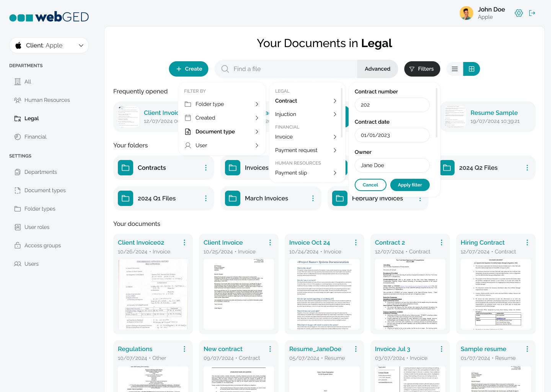Click the Owner input field

[392, 165]
